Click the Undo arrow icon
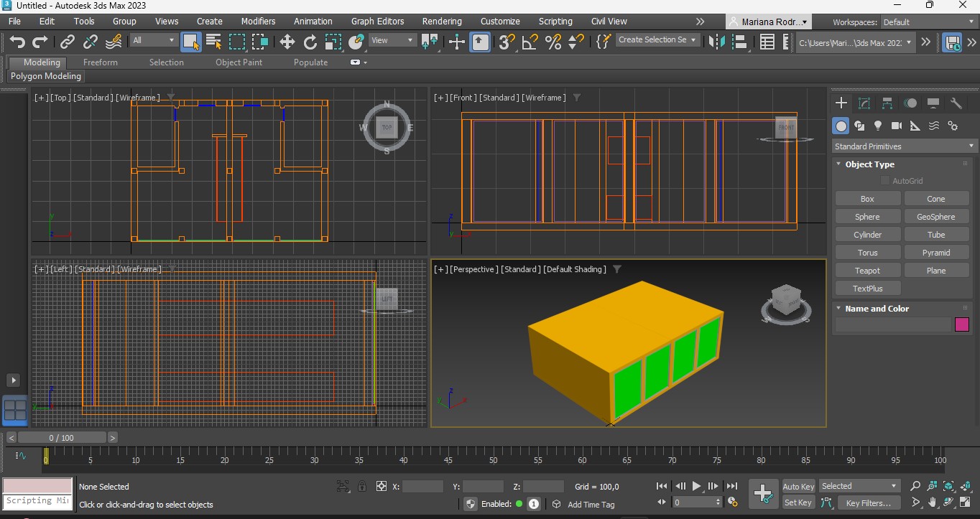Screen dimensions: 980x519 pos(17,42)
